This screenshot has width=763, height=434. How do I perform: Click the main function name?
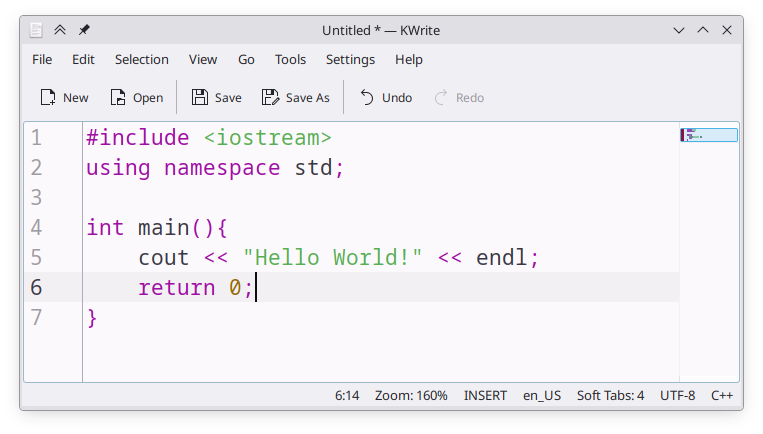164,228
